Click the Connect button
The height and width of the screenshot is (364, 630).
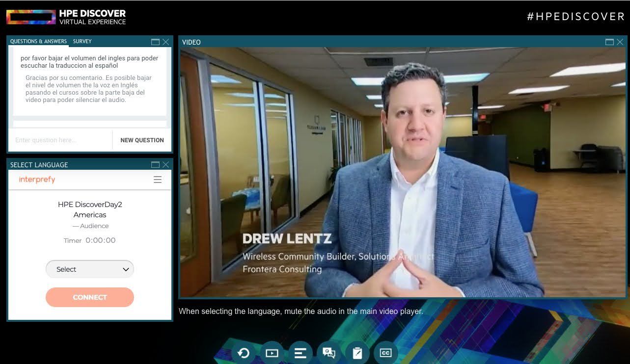click(90, 297)
